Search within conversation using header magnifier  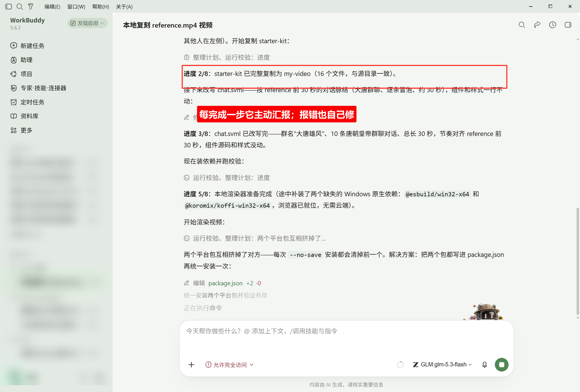coord(522,25)
